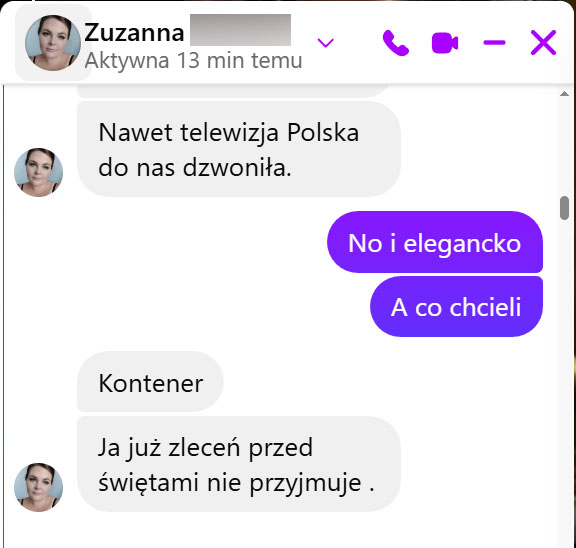Click the 'Aktywna 13 min temu' status text
The height and width of the screenshot is (548, 576).
click(193, 61)
